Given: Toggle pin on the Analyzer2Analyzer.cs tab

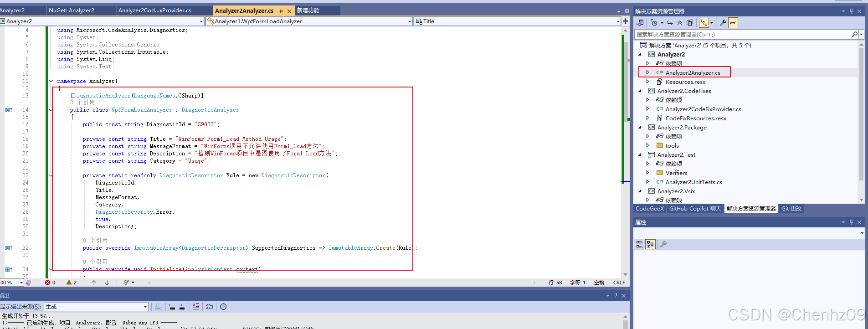Looking at the screenshot, I should point(281,11).
